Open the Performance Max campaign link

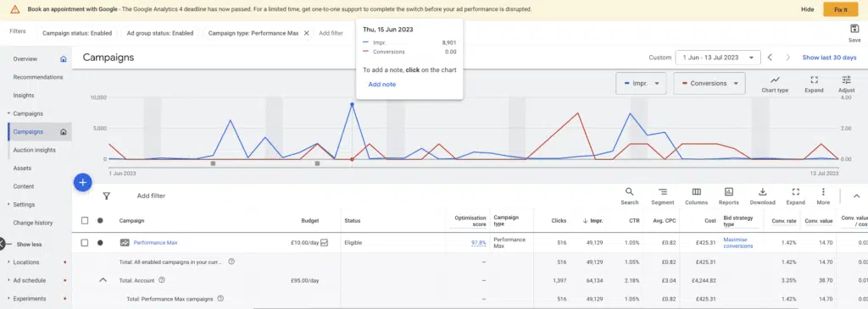[x=156, y=243]
